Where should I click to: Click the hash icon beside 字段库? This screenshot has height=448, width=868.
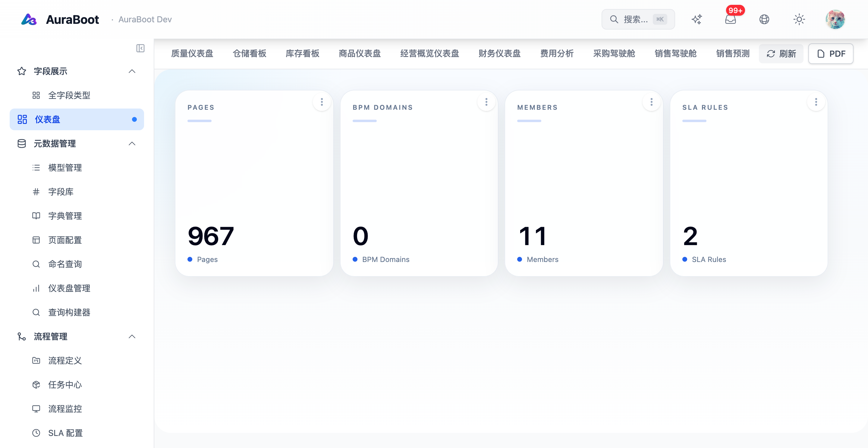tap(36, 192)
